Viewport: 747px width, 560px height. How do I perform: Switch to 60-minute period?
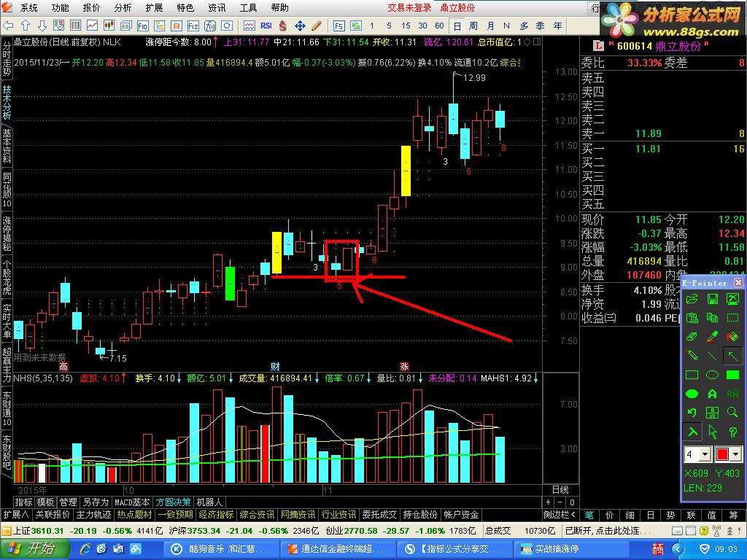click(439, 26)
